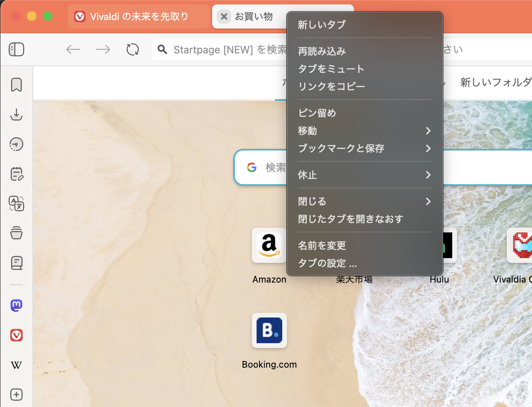The image size is (532, 407).
Task: Open the Vivaldi web panel in the sidebar
Action: [x=16, y=335]
